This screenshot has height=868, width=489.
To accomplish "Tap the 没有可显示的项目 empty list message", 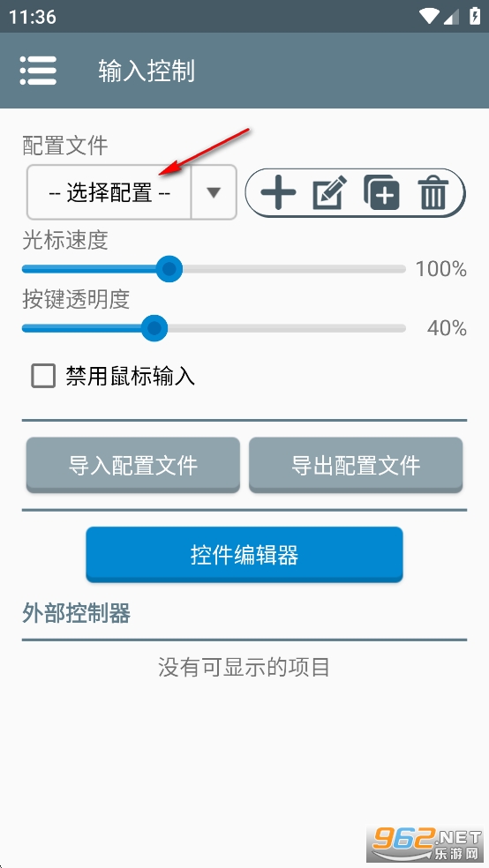I will [244, 667].
